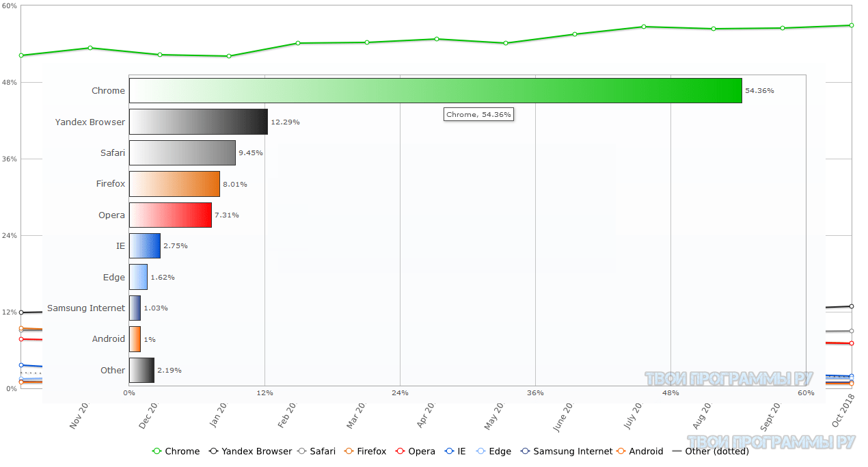
Task: Select the Opera line point at Oct 2018
Action: pyautogui.click(x=851, y=343)
